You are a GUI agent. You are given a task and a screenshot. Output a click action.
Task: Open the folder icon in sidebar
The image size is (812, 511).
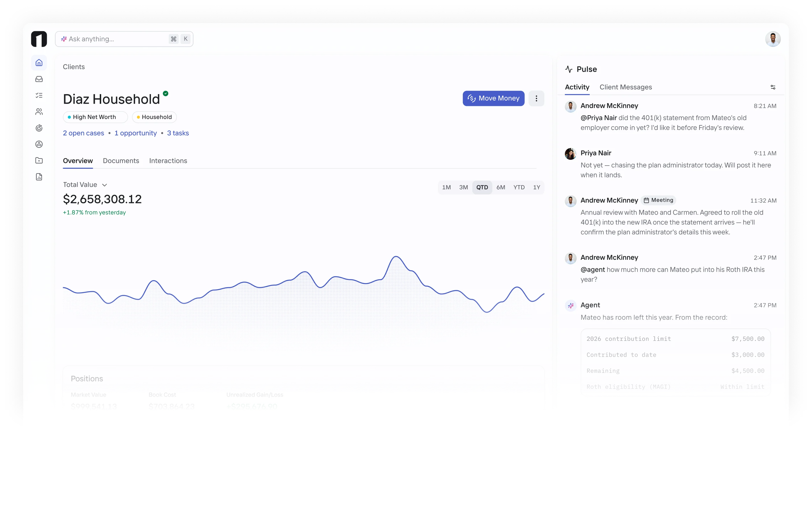pyautogui.click(x=39, y=160)
